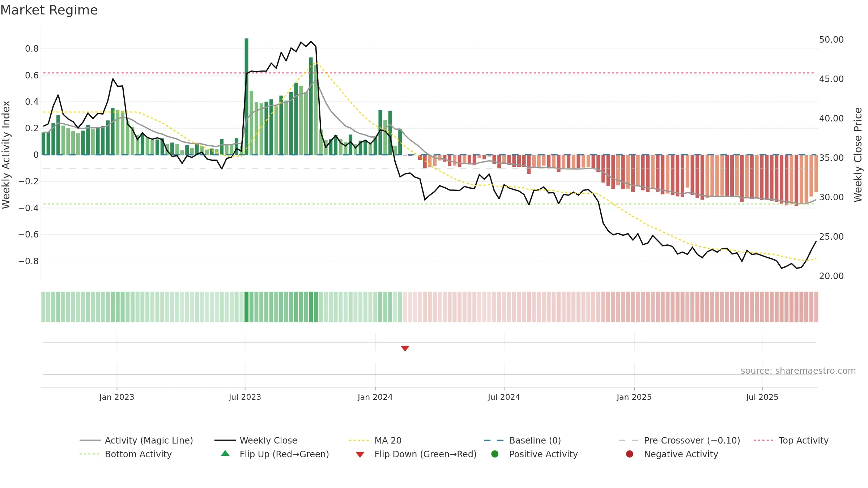The image size is (868, 488).
Task: Toggle Bottom Activity legend entry
Action: [x=125, y=454]
